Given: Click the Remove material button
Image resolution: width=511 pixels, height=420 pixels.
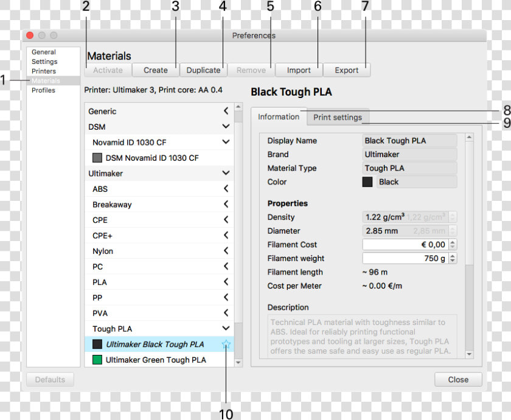Looking at the screenshot, I should point(251,70).
